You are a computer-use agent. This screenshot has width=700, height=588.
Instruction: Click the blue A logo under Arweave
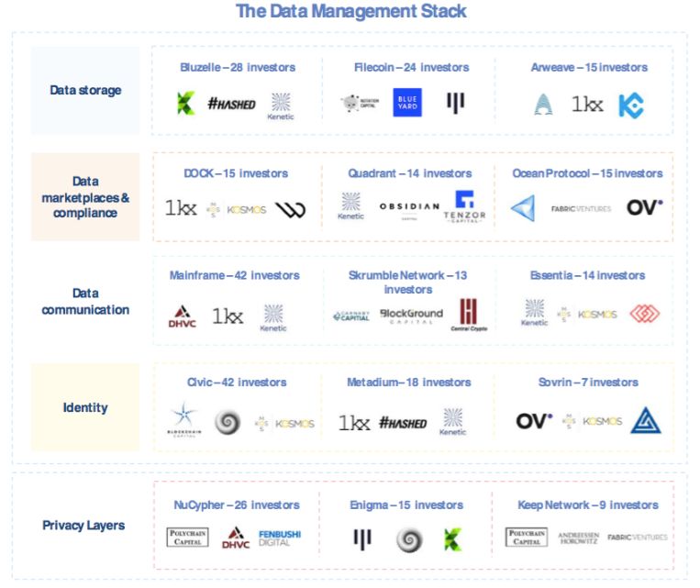[x=543, y=105]
